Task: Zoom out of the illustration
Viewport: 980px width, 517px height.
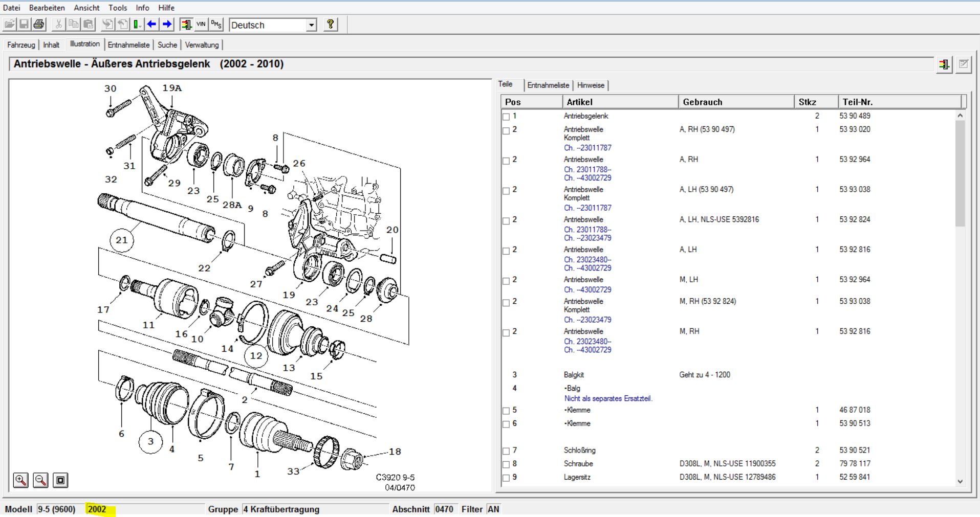Action: coord(40,480)
